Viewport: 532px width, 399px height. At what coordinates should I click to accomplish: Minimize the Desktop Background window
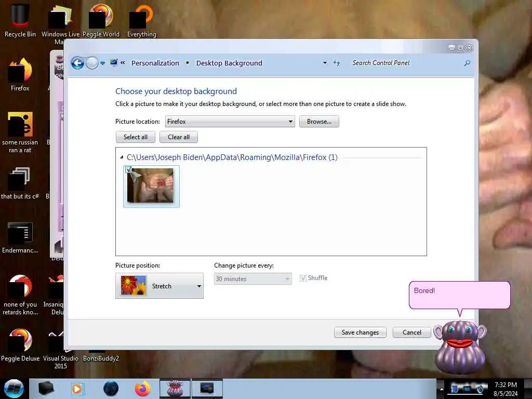point(451,48)
